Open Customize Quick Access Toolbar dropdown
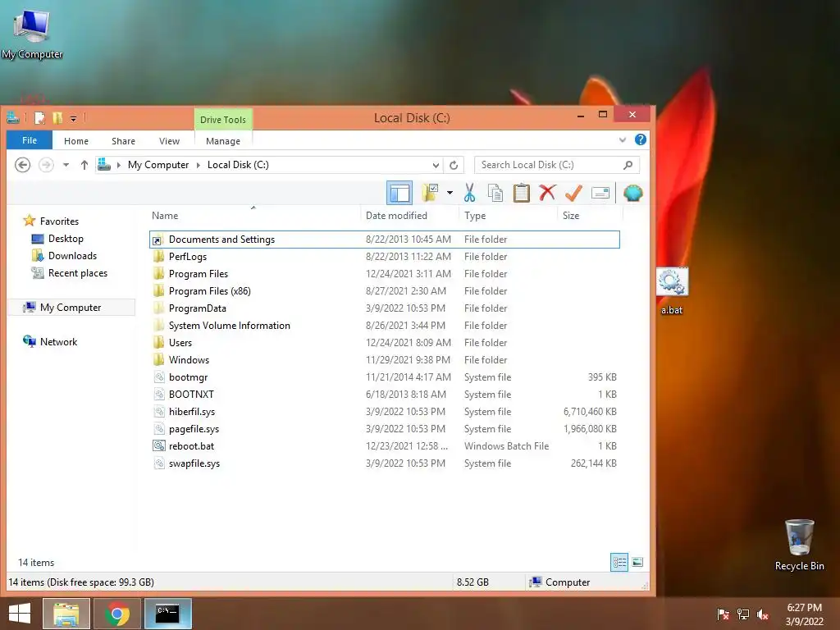This screenshot has width=840, height=630. [73, 118]
